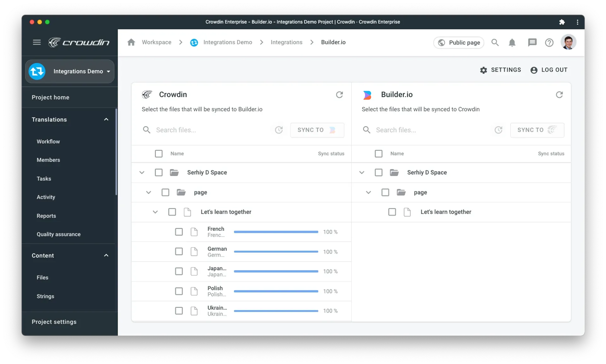606x364 pixels.
Task: Click the page folder icon in the Crowdin panel
Action: [x=181, y=192]
